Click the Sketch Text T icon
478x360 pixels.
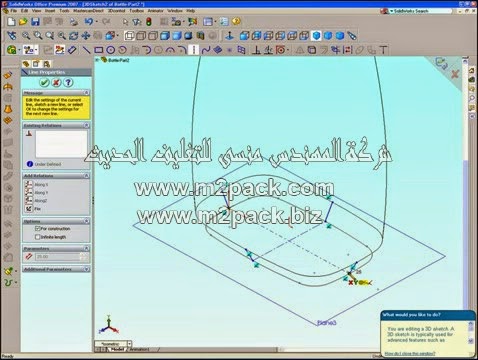coord(384,50)
